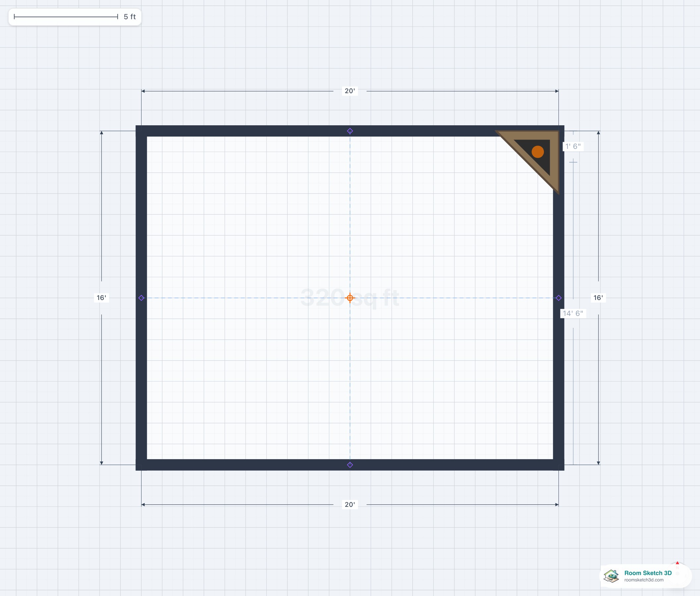Click the left 16' dimension label
Image resolution: width=700 pixels, height=596 pixels.
click(101, 298)
